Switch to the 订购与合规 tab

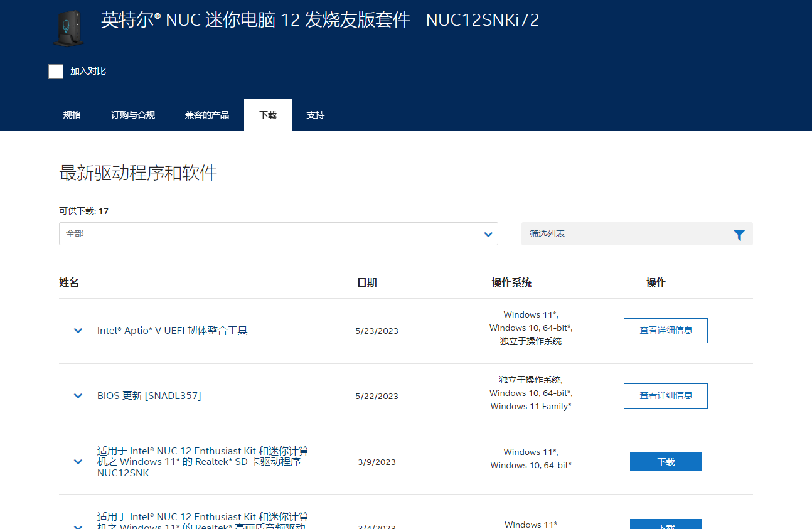pos(133,115)
